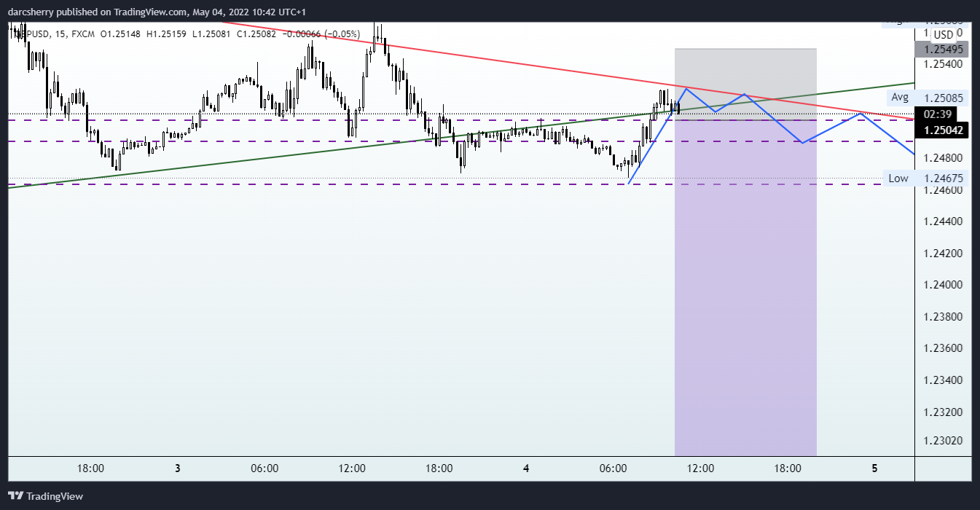Viewport: 980px width, 510px height.
Task: Click the USD currency label
Action: pos(943,35)
